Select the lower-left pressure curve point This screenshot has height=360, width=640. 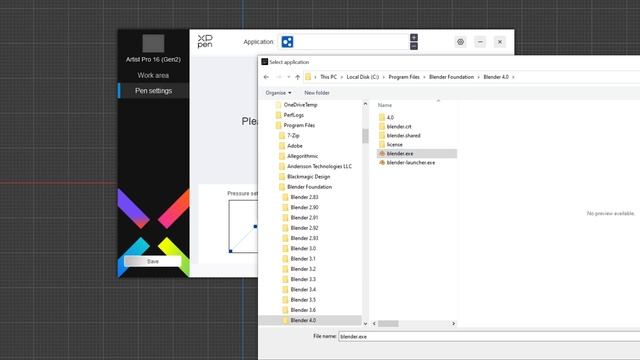(231, 251)
